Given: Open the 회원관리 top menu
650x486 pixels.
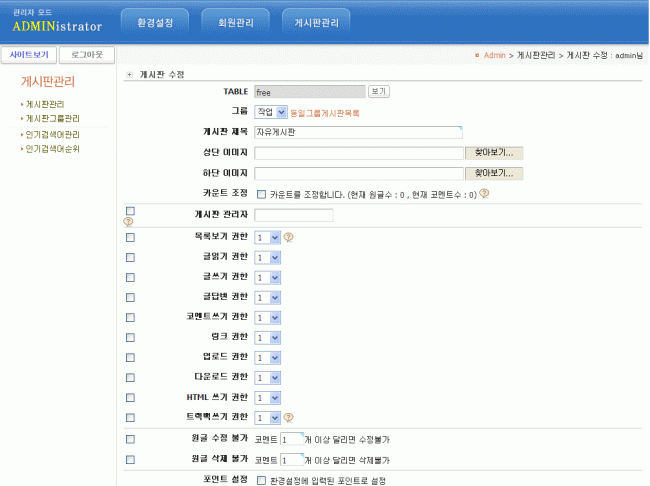Looking at the screenshot, I should click(x=235, y=21).
